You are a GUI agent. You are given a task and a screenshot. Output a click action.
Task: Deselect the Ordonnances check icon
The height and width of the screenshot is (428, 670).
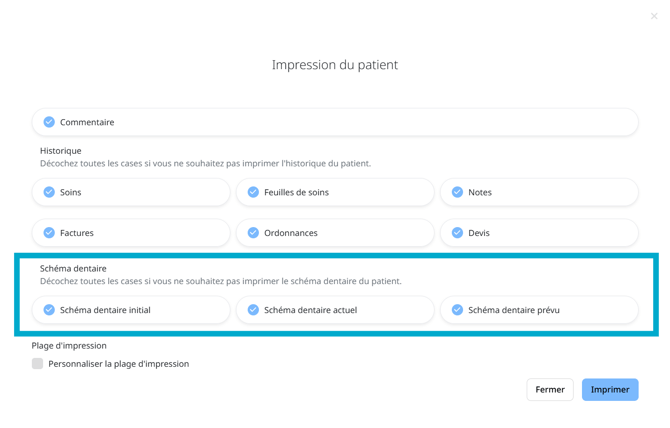[x=253, y=233]
